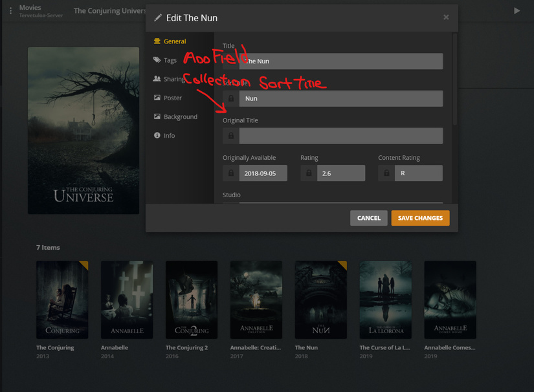Screen dimensions: 534x392
Task: Toggle the lock on Rating field
Action: click(x=309, y=173)
